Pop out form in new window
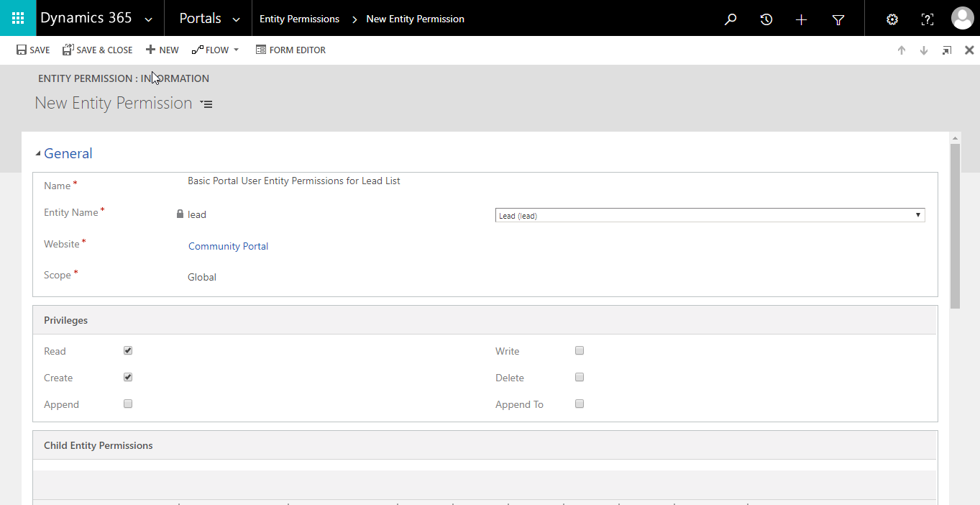Screen dimensions: 980x505 tap(947, 50)
